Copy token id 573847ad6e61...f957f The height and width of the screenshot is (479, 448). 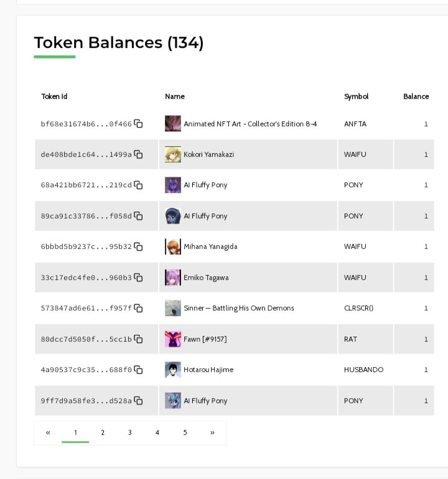tap(138, 308)
